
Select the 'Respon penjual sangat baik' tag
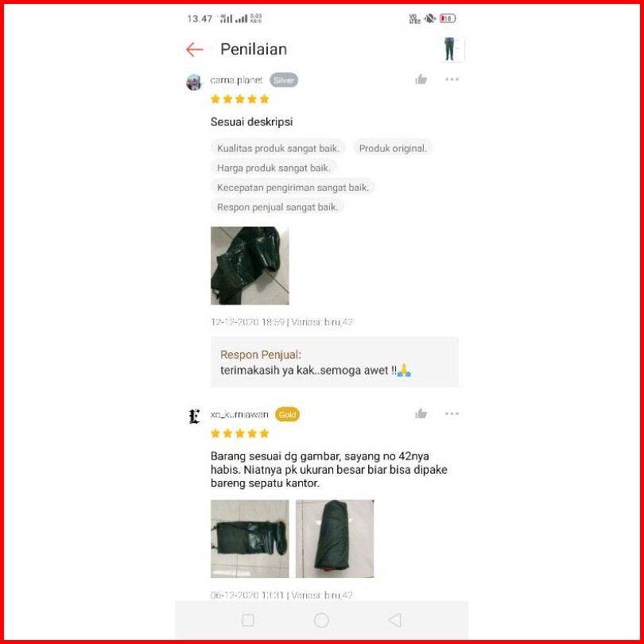tap(277, 207)
